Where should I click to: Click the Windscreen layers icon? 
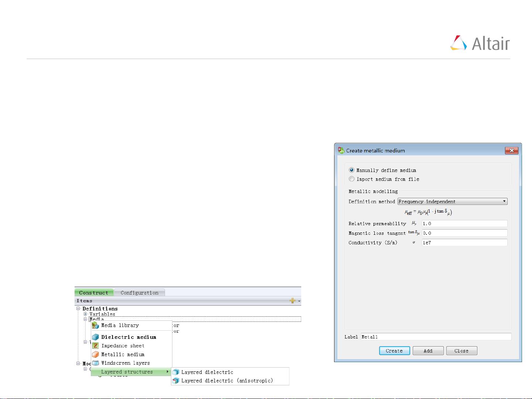point(95,363)
